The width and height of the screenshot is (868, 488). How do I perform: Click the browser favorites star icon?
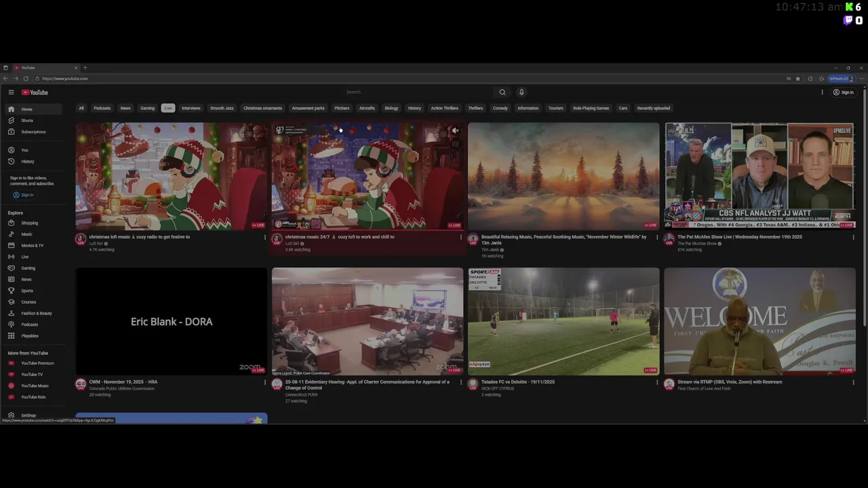(x=798, y=79)
